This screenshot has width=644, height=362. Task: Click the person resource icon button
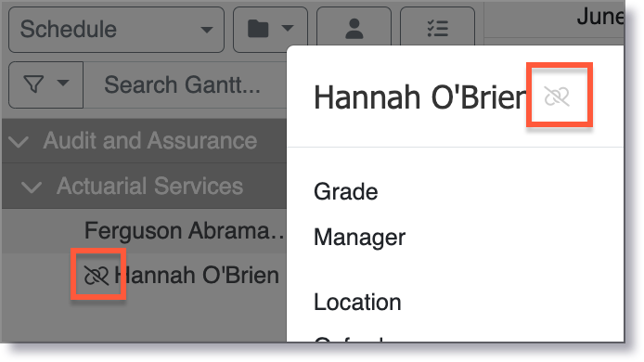pos(354,30)
